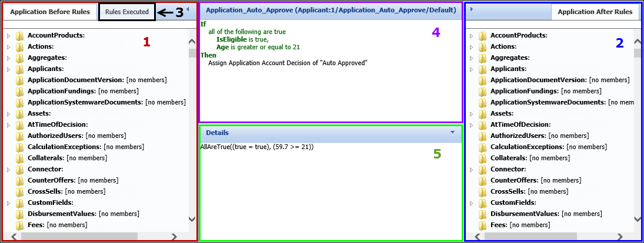
Task: Expand Assets node in After Rules tree
Action: 472,113
